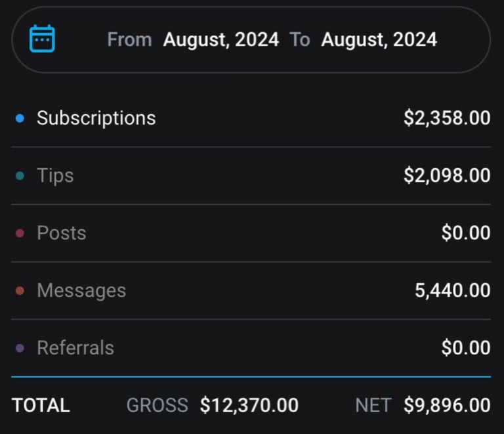Click the $2,098.00 tips amount
The image size is (504, 434).
click(x=447, y=175)
